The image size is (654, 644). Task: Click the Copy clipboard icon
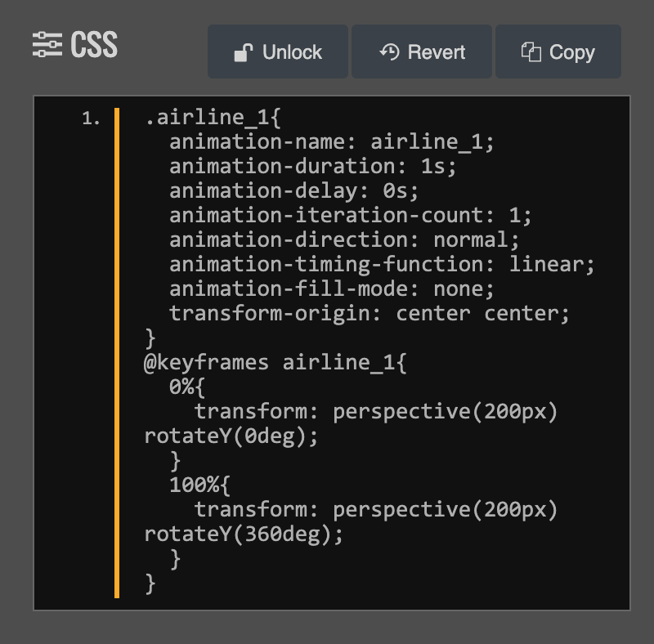(x=531, y=53)
